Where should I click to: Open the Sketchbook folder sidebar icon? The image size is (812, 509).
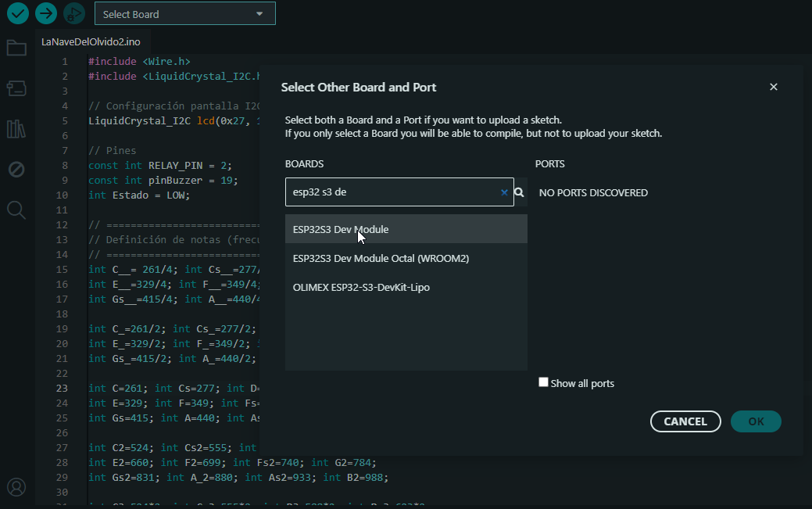(16, 48)
